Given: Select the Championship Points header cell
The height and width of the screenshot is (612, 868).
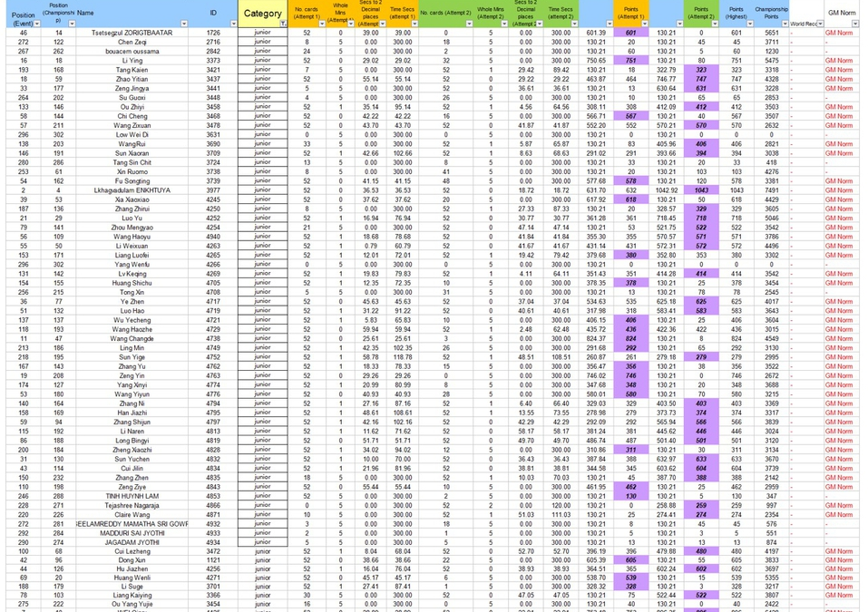Looking at the screenshot, I should pos(771,14).
